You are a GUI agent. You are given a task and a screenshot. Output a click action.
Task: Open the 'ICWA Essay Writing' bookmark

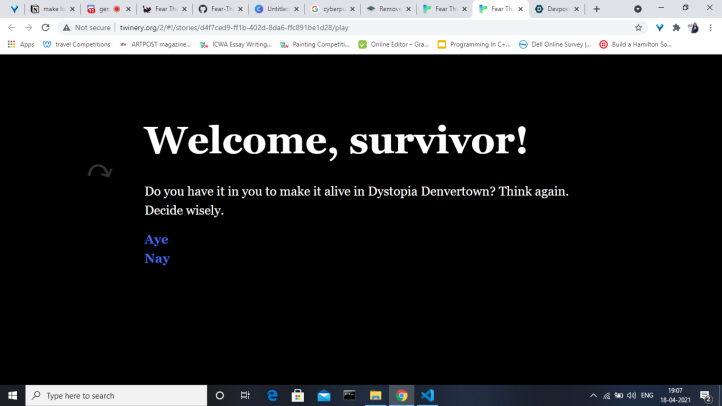tap(235, 44)
